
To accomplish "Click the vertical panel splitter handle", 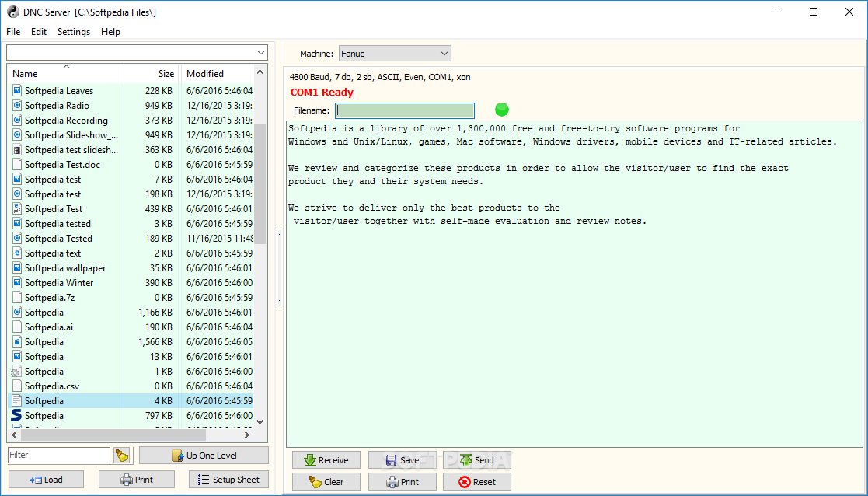I will [279, 267].
